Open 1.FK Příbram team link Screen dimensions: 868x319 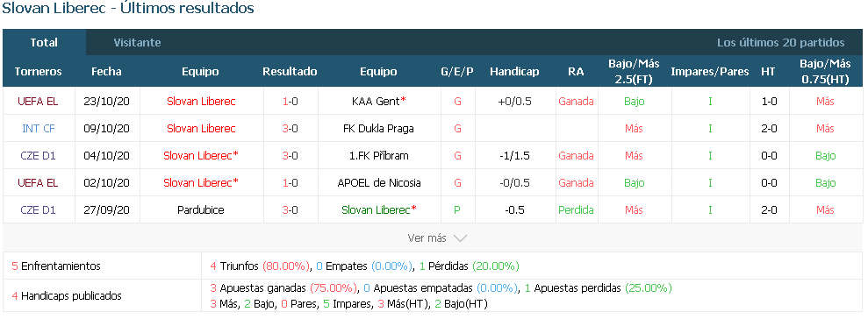(378, 155)
